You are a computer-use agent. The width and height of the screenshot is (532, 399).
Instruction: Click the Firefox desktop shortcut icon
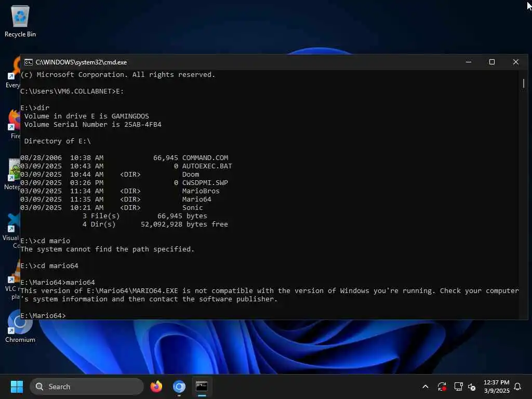pos(14,124)
